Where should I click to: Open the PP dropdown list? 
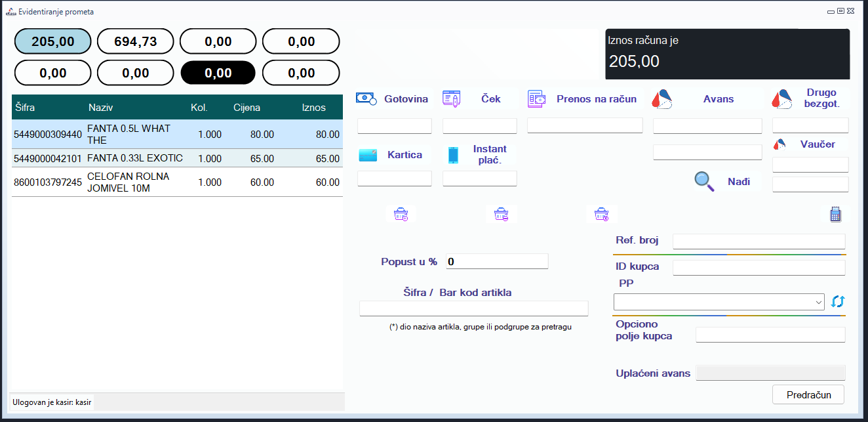click(x=818, y=302)
